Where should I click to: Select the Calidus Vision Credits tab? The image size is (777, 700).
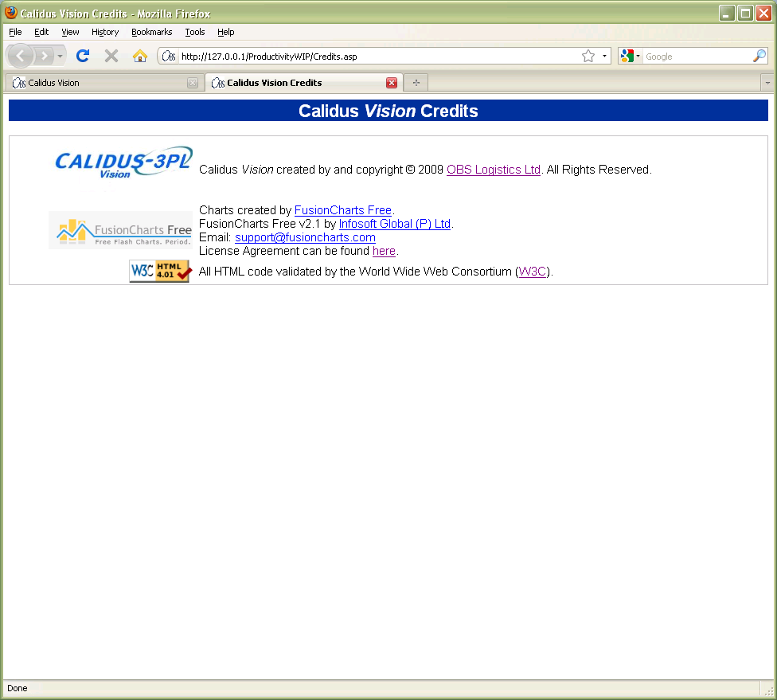(303, 83)
